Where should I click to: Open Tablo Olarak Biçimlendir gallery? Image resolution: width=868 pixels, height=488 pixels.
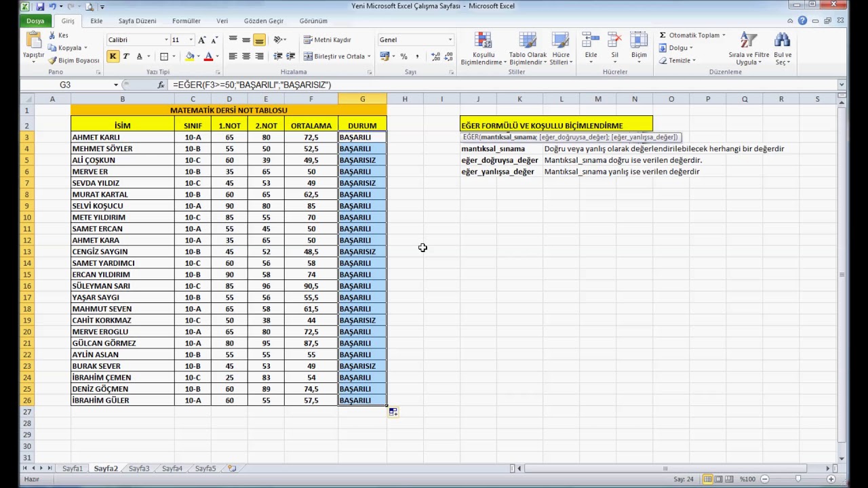coord(528,49)
